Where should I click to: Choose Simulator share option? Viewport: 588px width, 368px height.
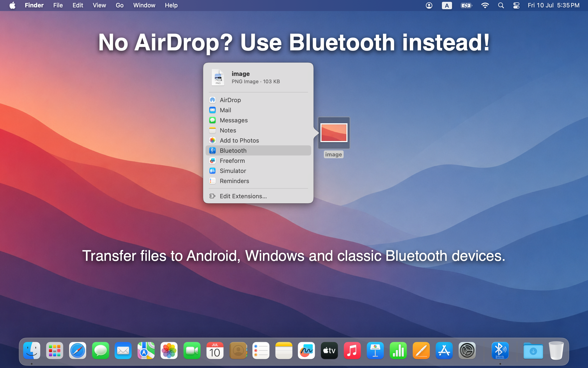pyautogui.click(x=258, y=171)
